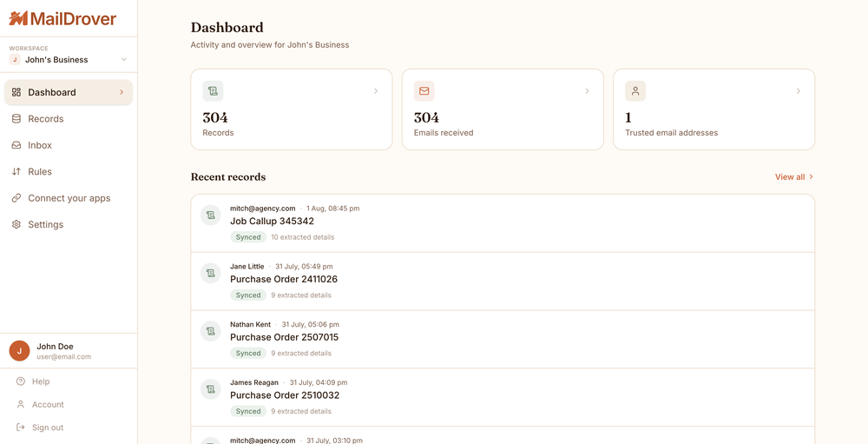The height and width of the screenshot is (444, 868).
Task: Click the Account person icon
Action: tap(21, 405)
